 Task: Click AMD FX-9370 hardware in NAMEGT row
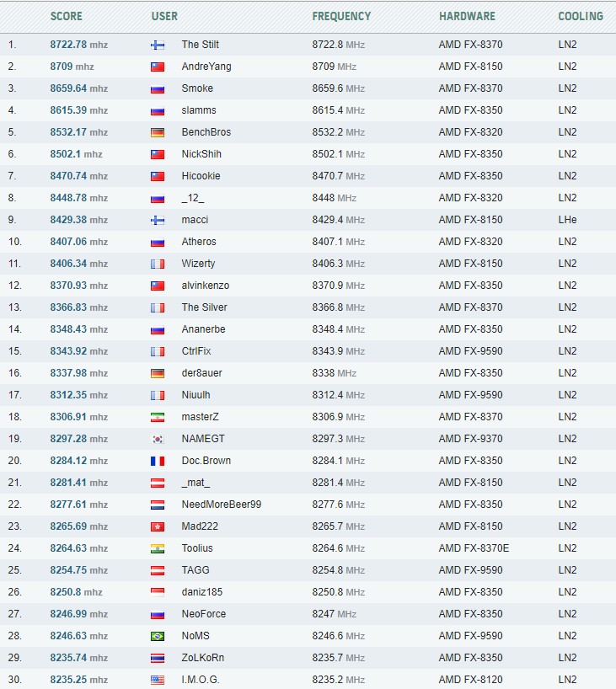pyautogui.click(x=470, y=439)
